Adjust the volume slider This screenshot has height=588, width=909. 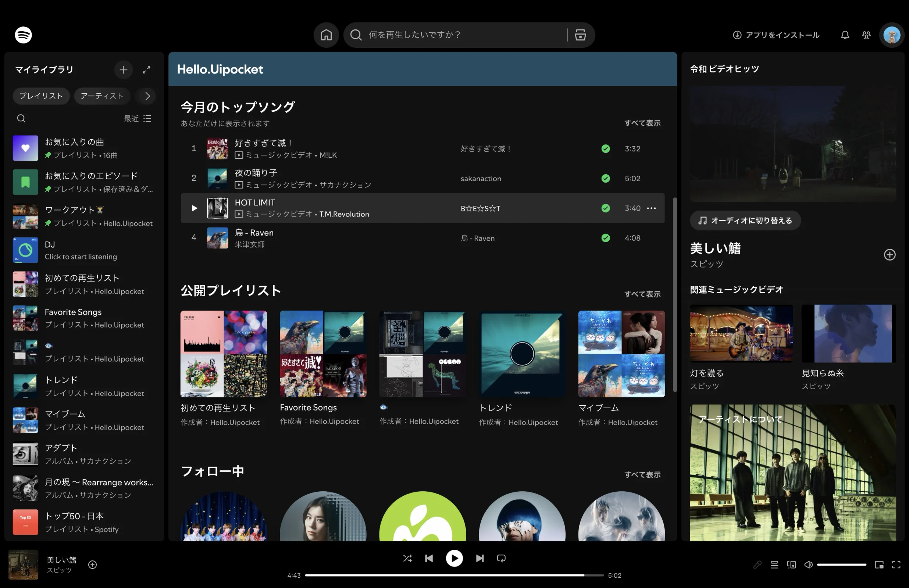[x=841, y=565]
